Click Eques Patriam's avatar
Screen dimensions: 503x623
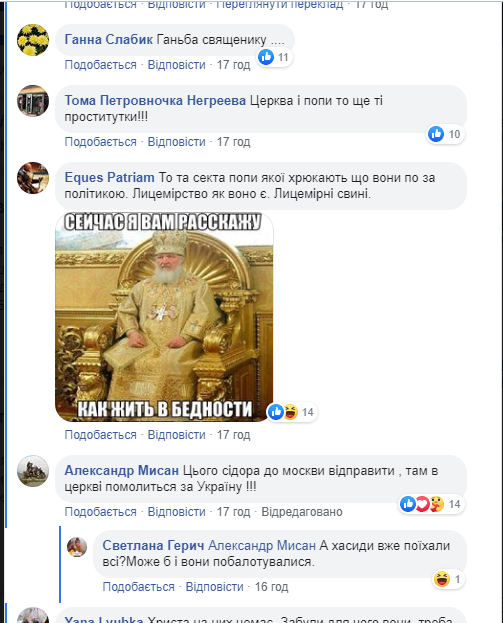(x=33, y=178)
